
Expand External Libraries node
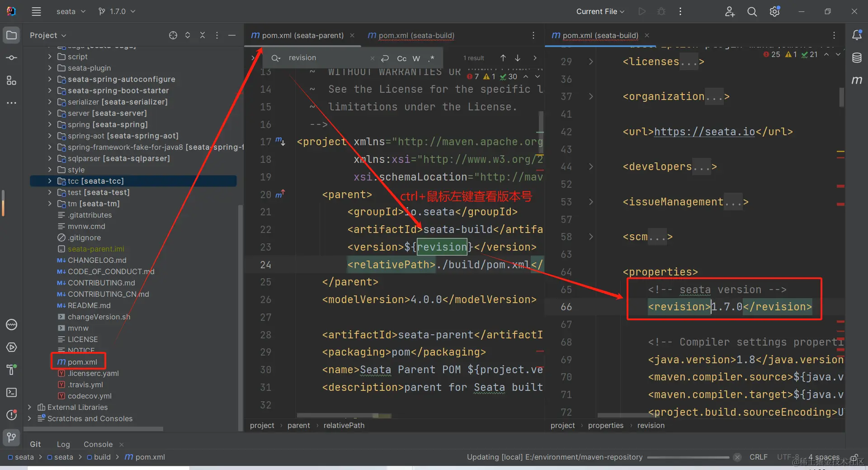point(30,407)
